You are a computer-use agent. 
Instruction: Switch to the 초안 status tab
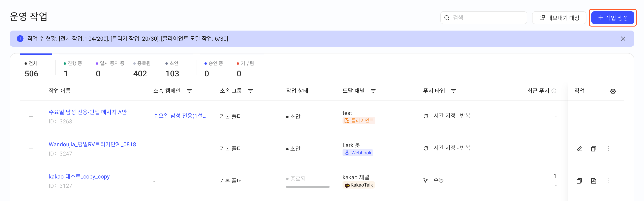point(172,69)
